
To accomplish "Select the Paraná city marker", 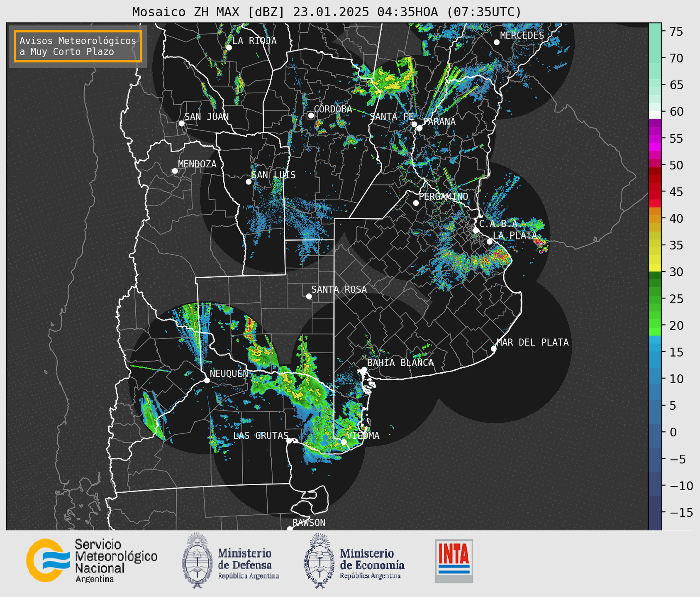I will 420,128.
